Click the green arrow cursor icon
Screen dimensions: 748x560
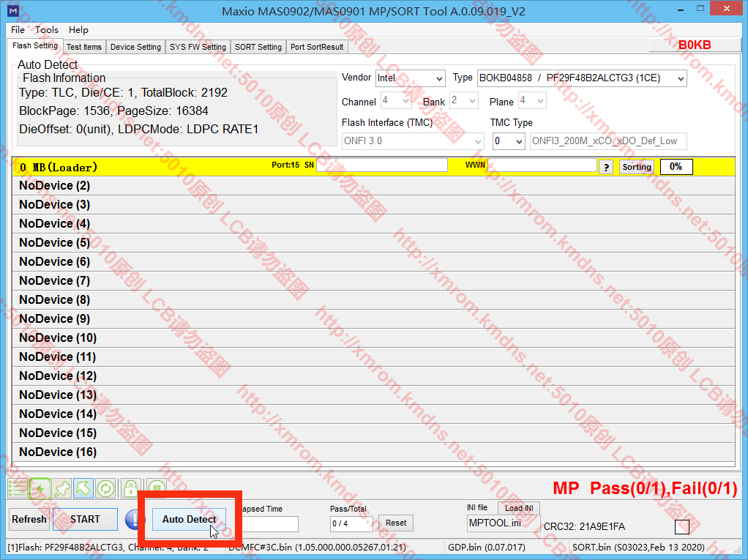pyautogui.click(x=83, y=488)
